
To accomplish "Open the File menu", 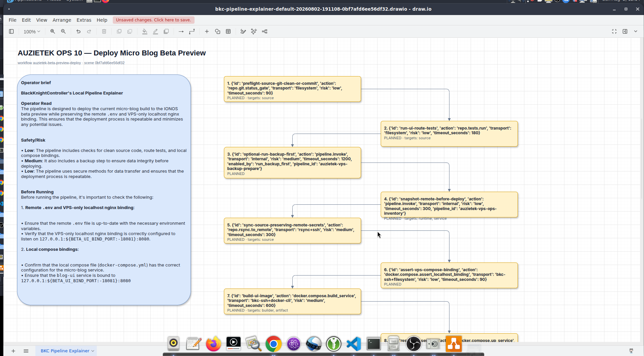I will click(12, 20).
